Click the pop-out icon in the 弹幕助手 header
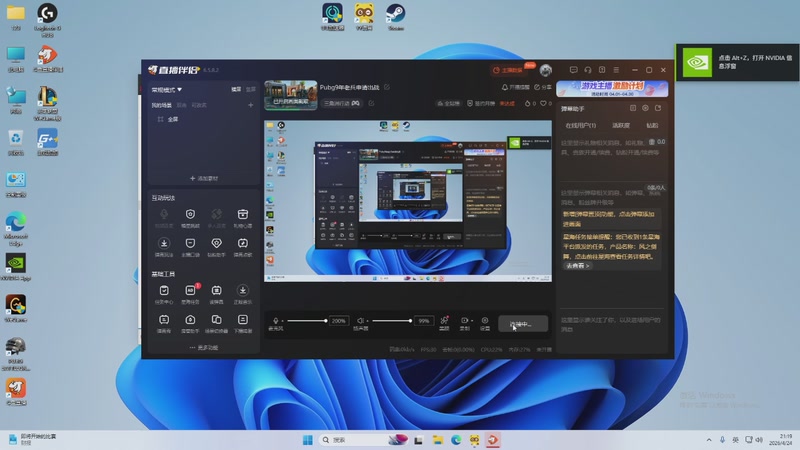 [658, 108]
